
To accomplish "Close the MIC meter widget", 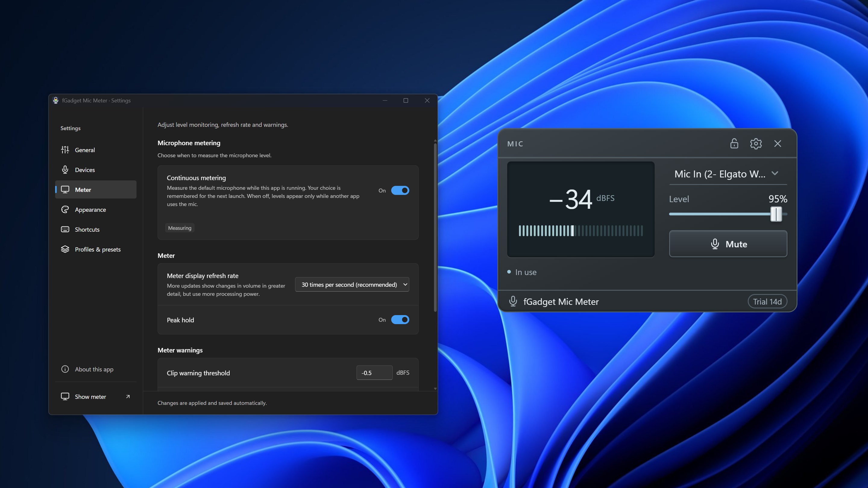I will click(x=778, y=143).
